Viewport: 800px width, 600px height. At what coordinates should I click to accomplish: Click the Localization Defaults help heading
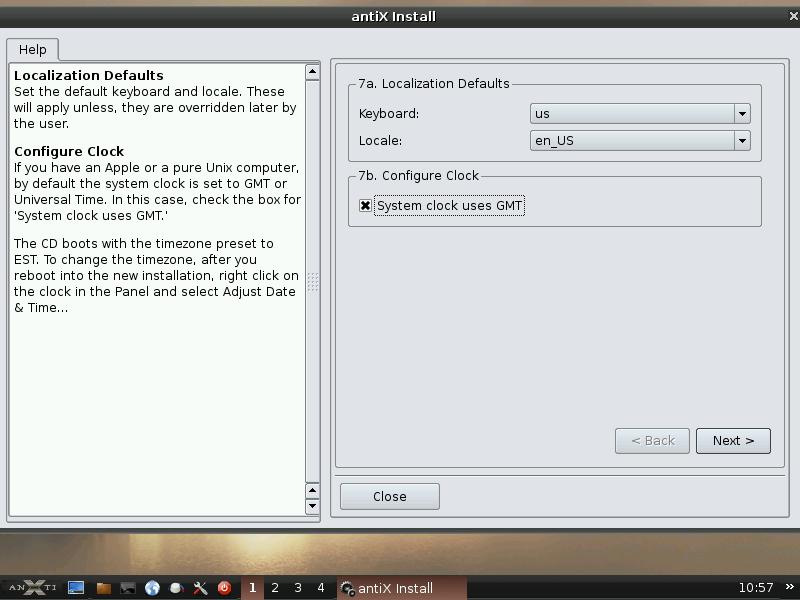[x=89, y=76]
